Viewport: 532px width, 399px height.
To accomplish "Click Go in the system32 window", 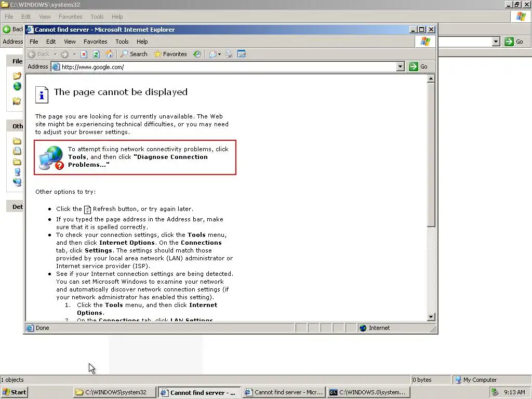I will coord(514,42).
